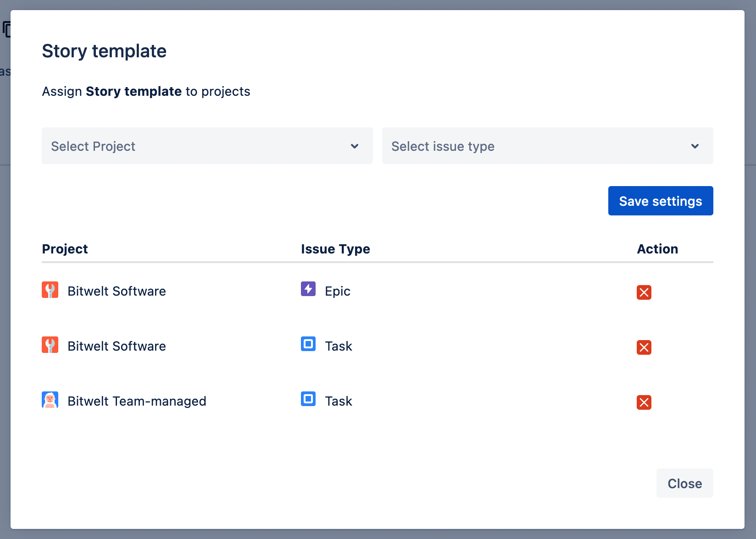Viewport: 756px width, 539px height.
Task: Click the purple Epic issue type icon
Action: click(x=308, y=289)
